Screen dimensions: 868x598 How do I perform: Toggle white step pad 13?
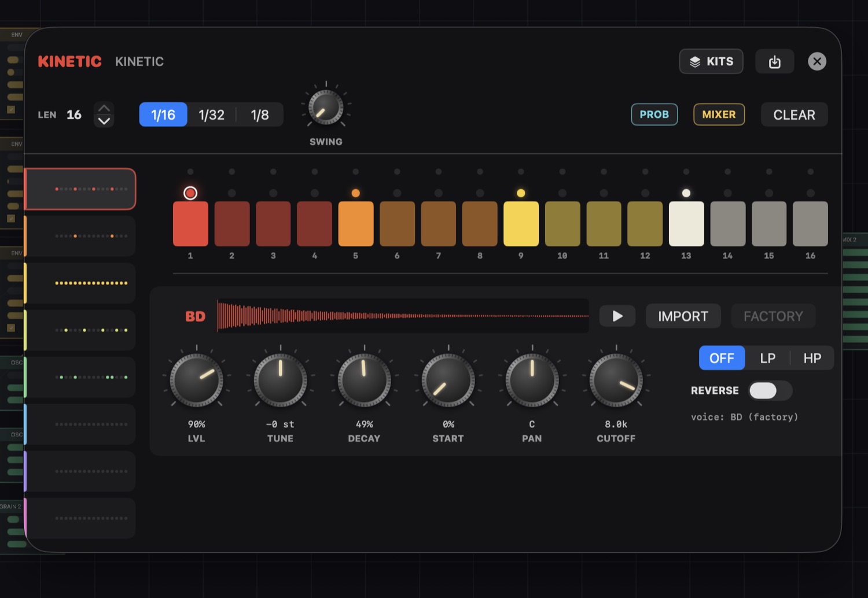pyautogui.click(x=686, y=224)
